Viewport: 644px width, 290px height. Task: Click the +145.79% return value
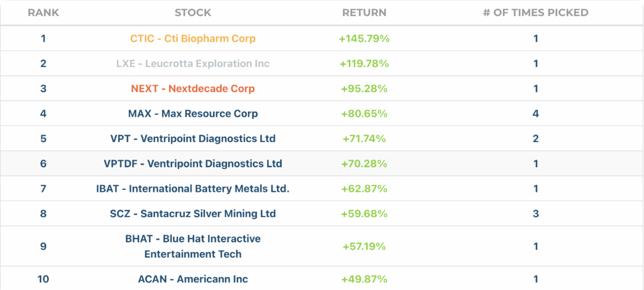pyautogui.click(x=364, y=39)
